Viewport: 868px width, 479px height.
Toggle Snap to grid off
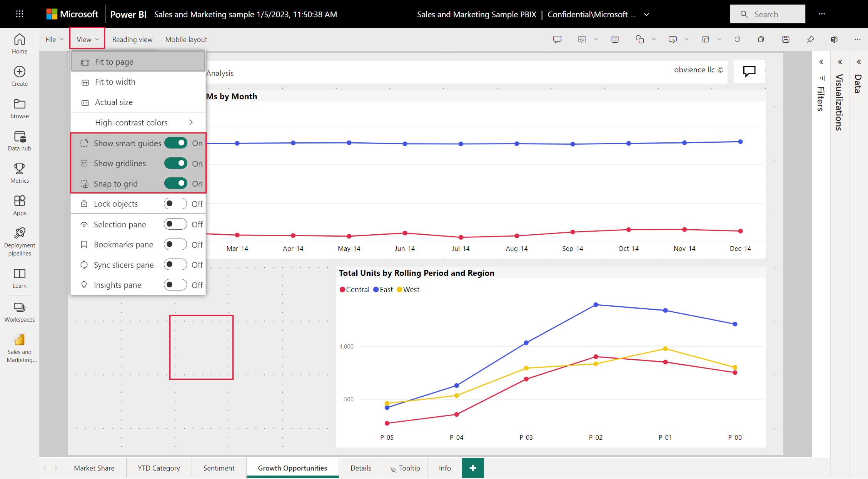tap(176, 184)
